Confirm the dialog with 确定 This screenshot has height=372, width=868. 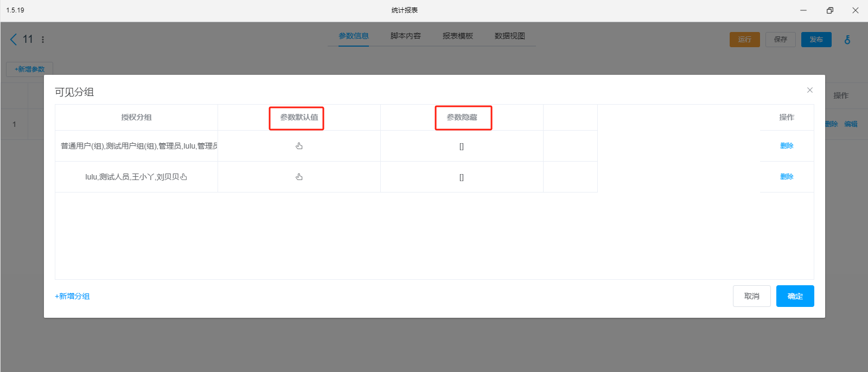(795, 296)
